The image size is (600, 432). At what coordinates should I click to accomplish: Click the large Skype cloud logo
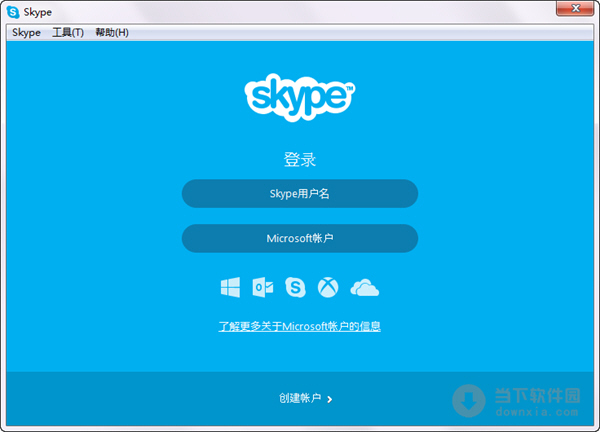[x=300, y=97]
